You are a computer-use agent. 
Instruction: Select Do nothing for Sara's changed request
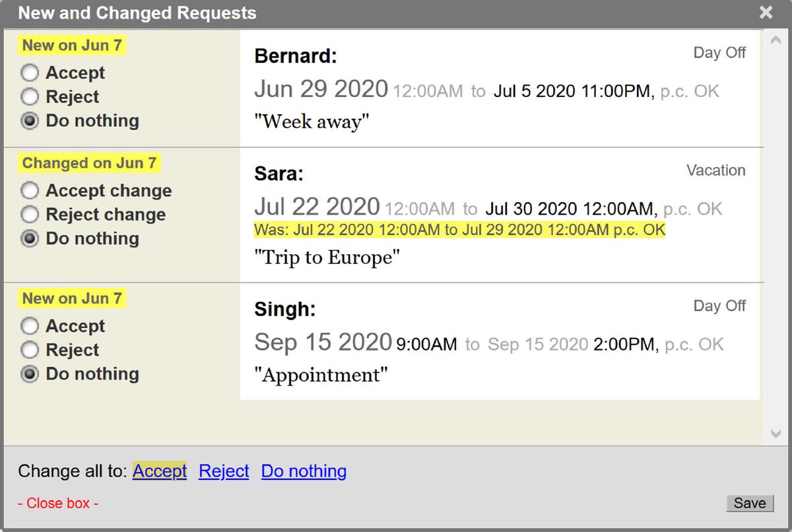[30, 238]
